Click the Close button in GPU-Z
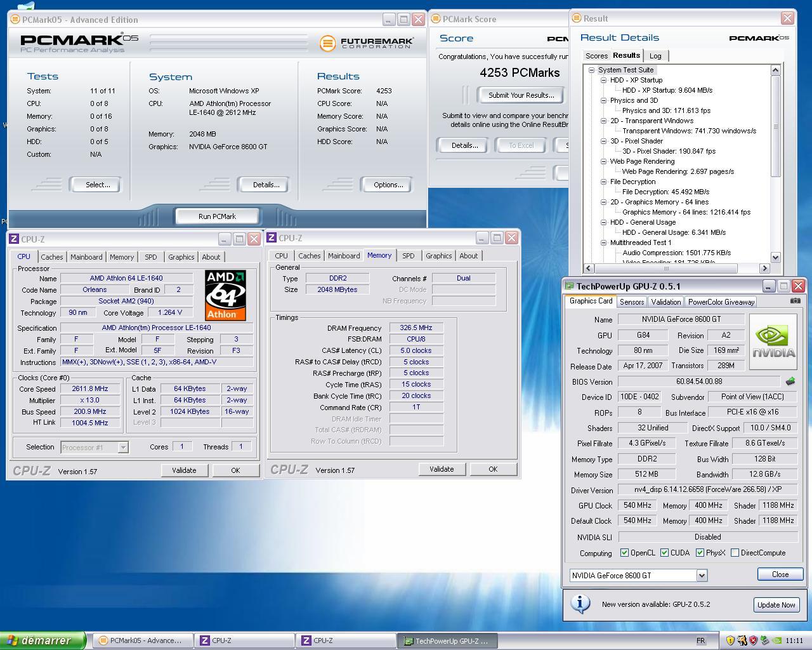Viewport: 812px width, 650px height. pos(780,574)
